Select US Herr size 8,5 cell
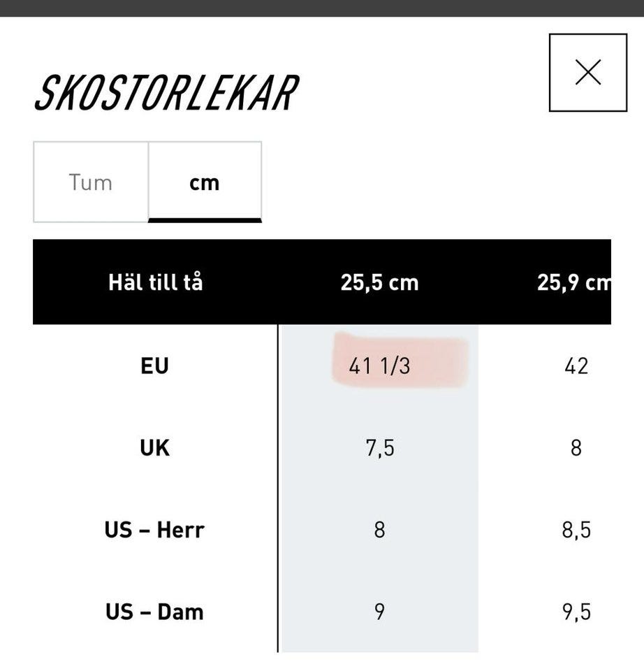Image resolution: width=644 pixels, height=671 pixels. click(x=576, y=530)
